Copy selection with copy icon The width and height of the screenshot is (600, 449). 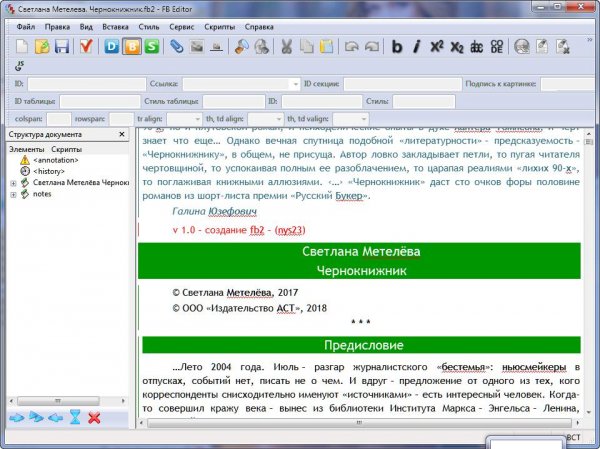pos(307,47)
